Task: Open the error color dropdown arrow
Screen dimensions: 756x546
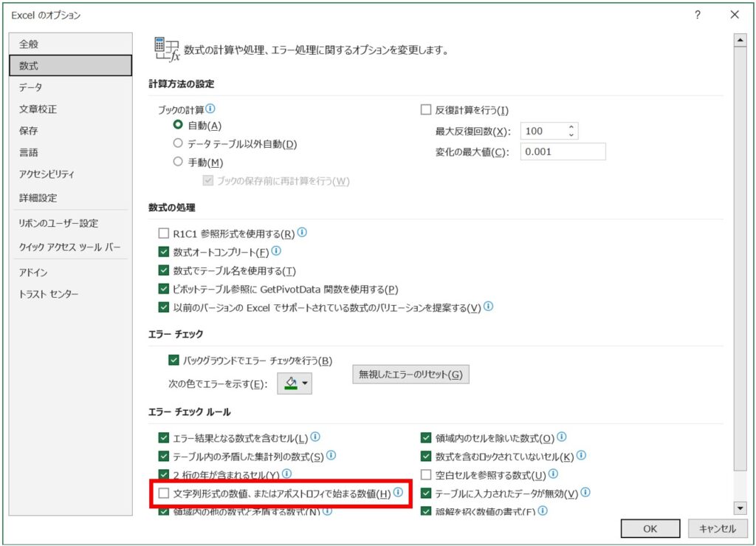Action: click(304, 383)
